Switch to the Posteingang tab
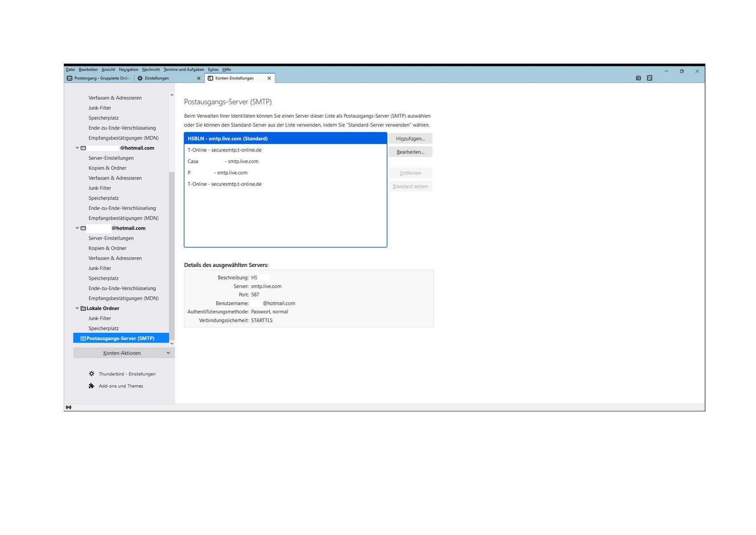 (x=99, y=78)
